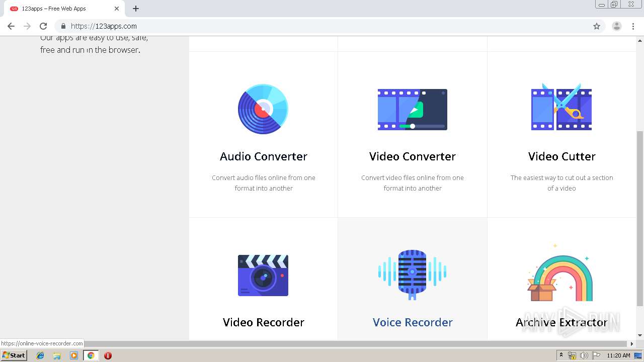Image resolution: width=644 pixels, height=362 pixels.
Task: Click the scrollbar down arrow
Action: (640, 335)
